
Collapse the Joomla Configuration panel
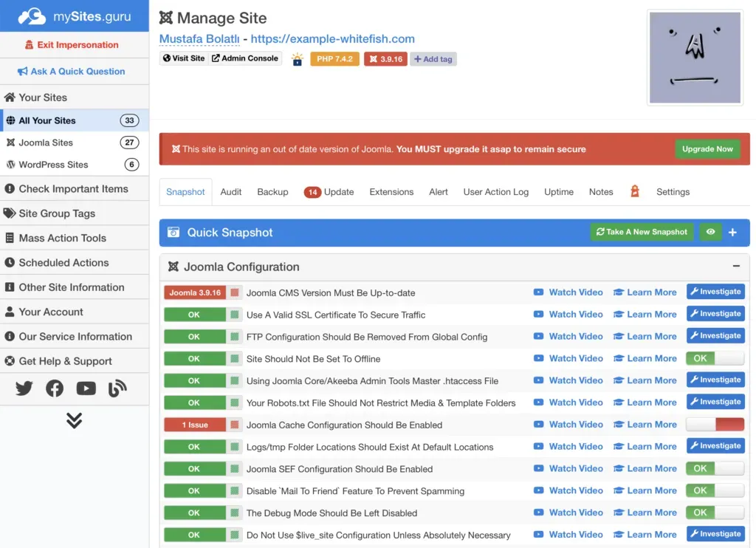pyautogui.click(x=736, y=267)
